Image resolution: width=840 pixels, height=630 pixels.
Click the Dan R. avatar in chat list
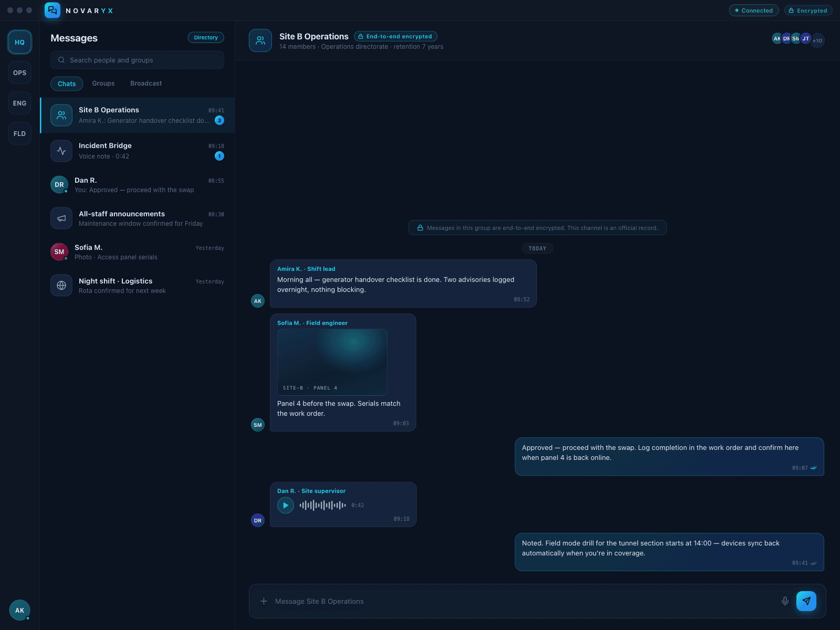(x=59, y=185)
